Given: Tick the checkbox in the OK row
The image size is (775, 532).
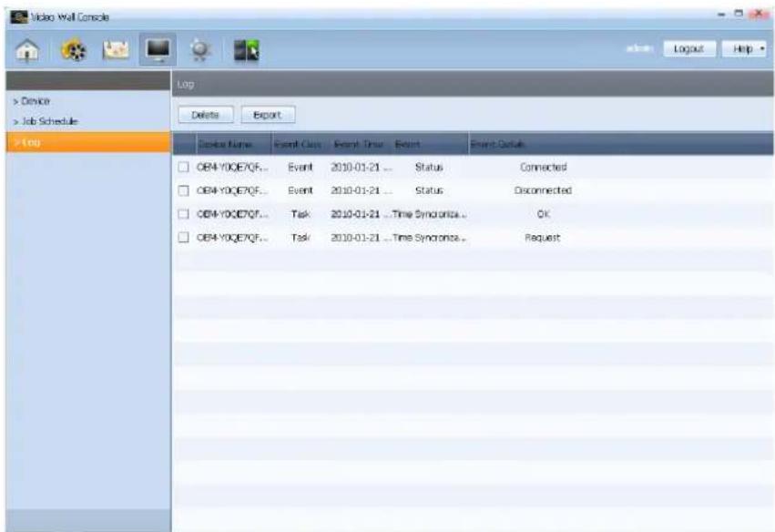Looking at the screenshot, I should pyautogui.click(x=183, y=214).
